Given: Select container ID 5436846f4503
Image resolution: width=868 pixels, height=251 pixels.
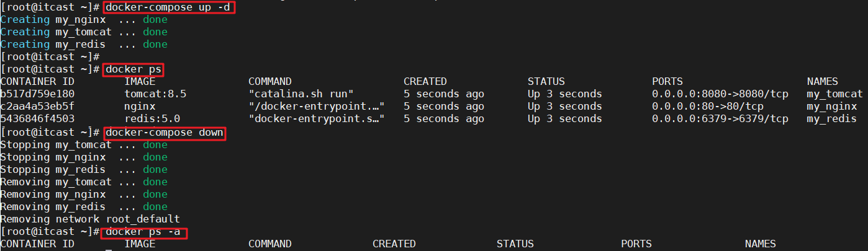Looking at the screenshot, I should [37, 119].
